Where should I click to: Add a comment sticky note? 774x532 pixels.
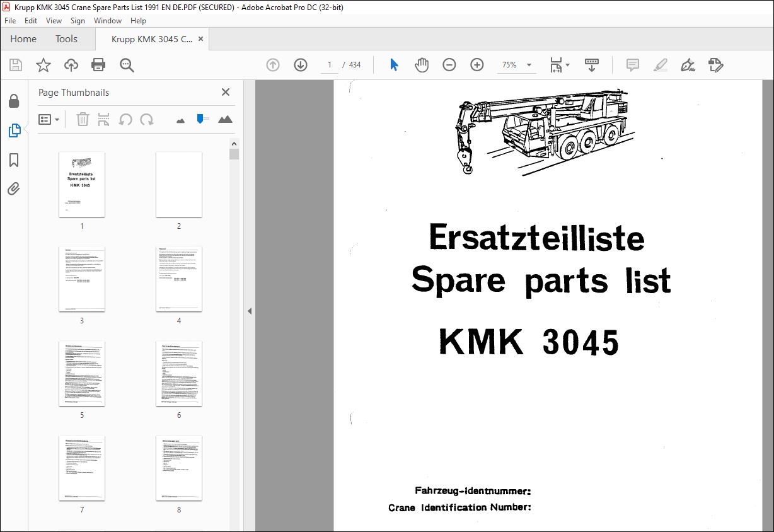coord(632,65)
